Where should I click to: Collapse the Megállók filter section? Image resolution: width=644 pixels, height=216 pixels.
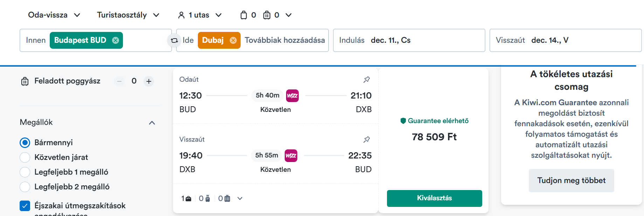pos(152,123)
